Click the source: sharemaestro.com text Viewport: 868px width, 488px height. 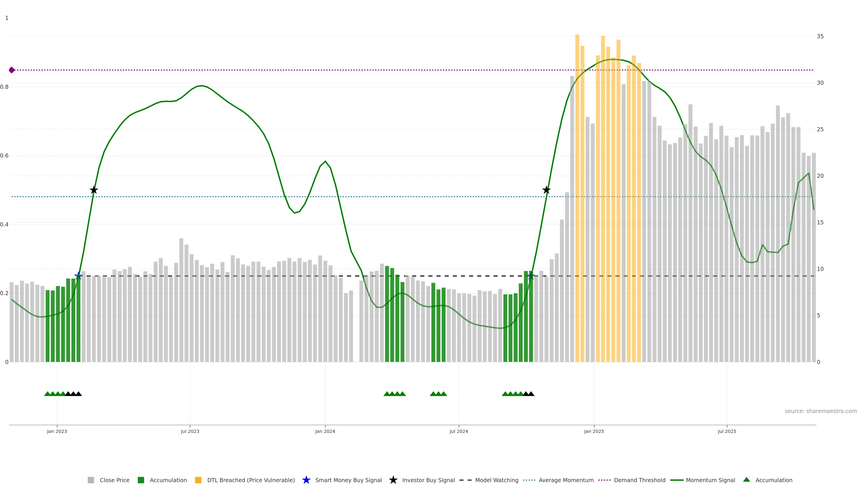[x=821, y=411]
